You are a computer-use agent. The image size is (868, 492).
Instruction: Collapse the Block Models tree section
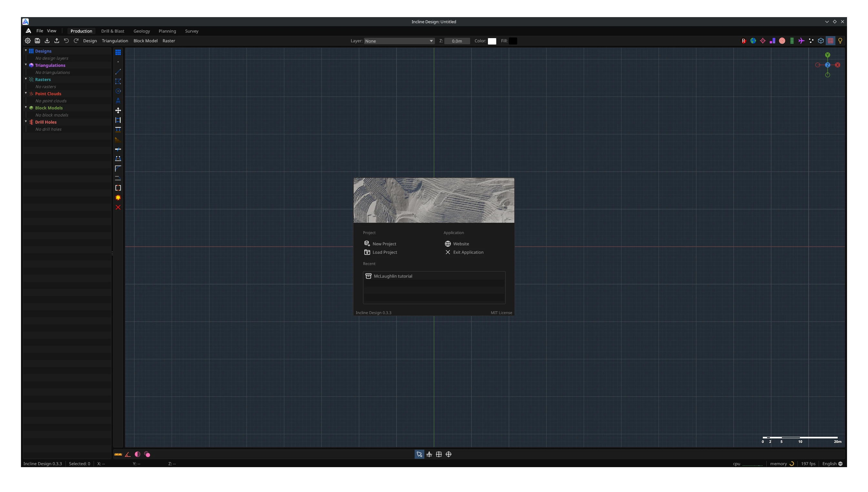click(x=26, y=107)
